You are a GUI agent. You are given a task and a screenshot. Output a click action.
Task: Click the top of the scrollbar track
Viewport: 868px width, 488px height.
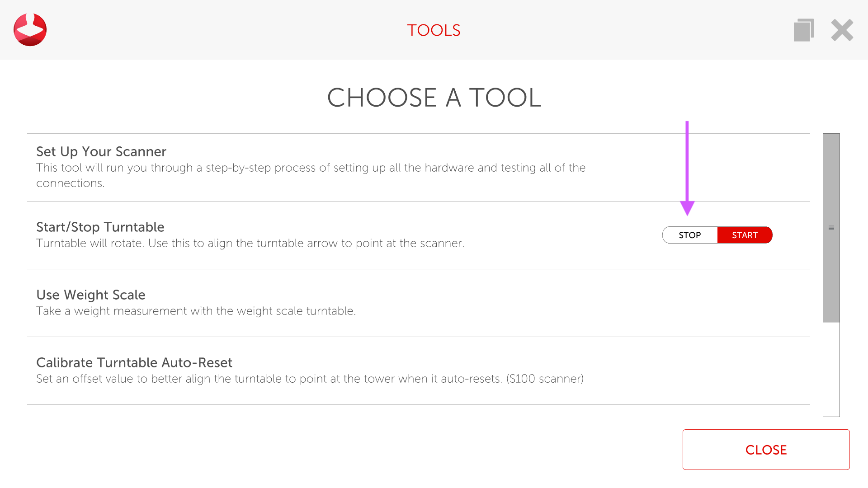click(x=831, y=137)
